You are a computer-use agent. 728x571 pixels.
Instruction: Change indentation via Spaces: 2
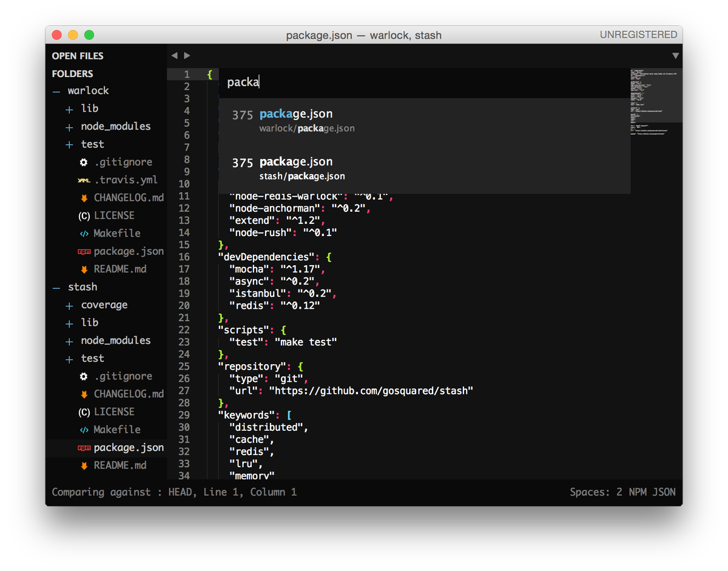(596, 492)
